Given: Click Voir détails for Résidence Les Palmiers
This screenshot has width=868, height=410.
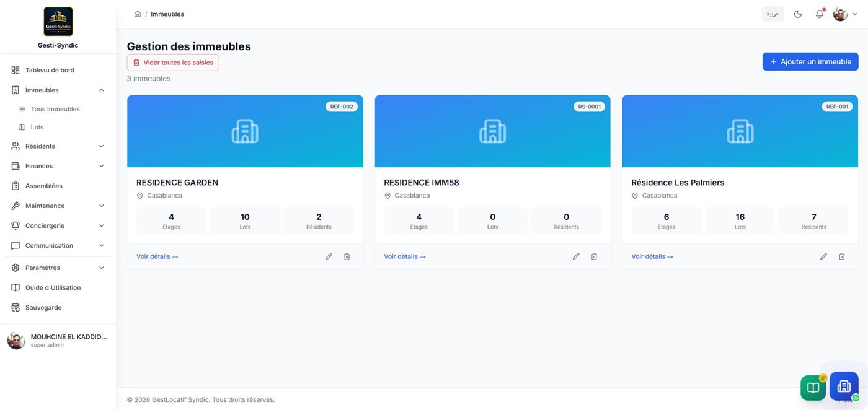Looking at the screenshot, I should tap(652, 256).
